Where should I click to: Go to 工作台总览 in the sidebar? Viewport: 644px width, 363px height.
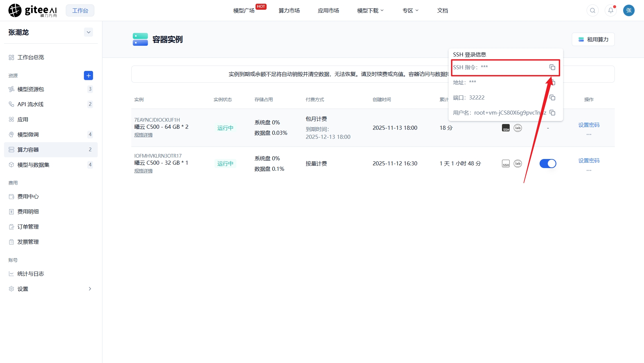point(51,57)
